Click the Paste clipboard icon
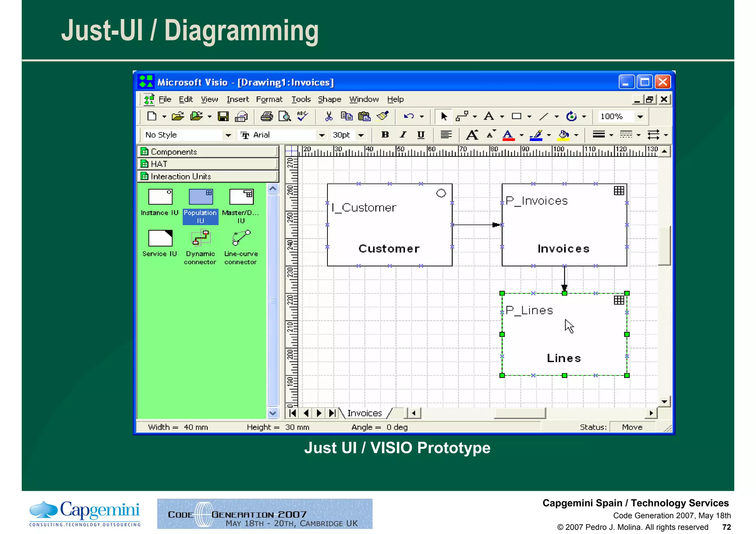Screen dimensions: 756x534 (x=364, y=117)
